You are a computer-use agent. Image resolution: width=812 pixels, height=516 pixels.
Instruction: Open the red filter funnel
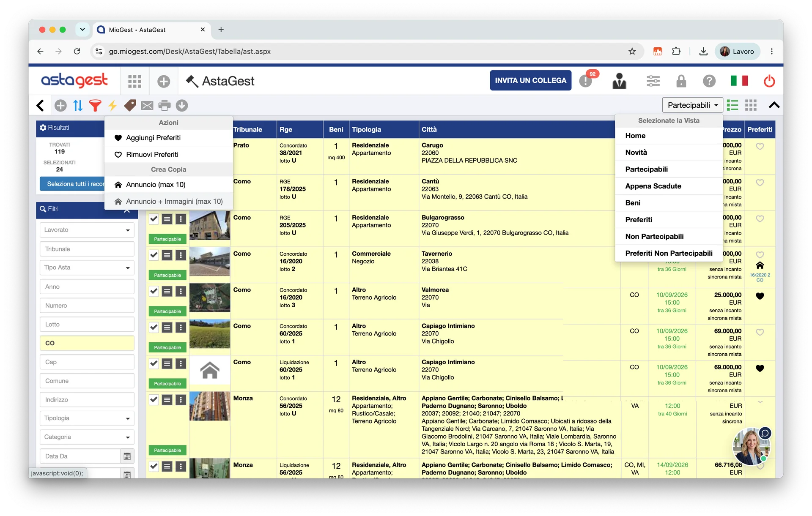95,105
